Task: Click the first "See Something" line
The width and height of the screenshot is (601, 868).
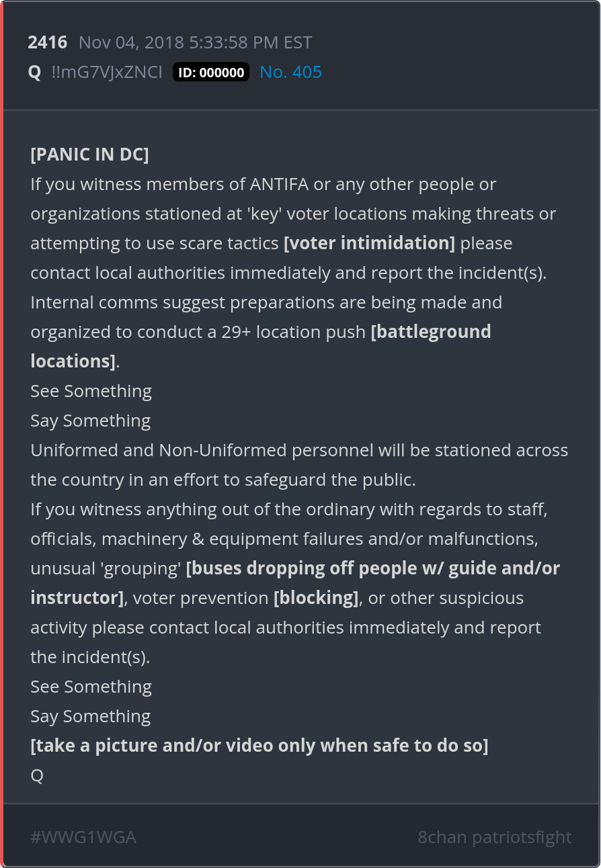Action: pyautogui.click(x=91, y=391)
